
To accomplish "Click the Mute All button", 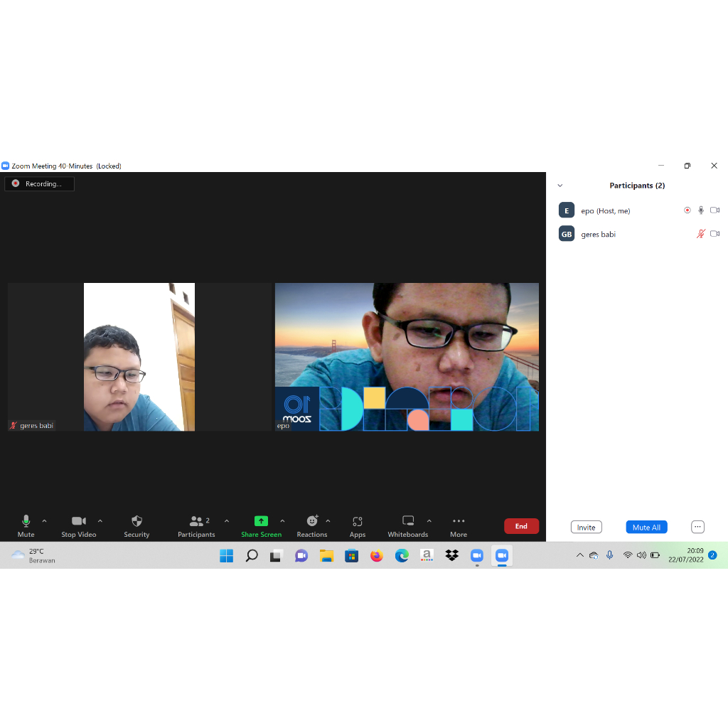I will 646,527.
